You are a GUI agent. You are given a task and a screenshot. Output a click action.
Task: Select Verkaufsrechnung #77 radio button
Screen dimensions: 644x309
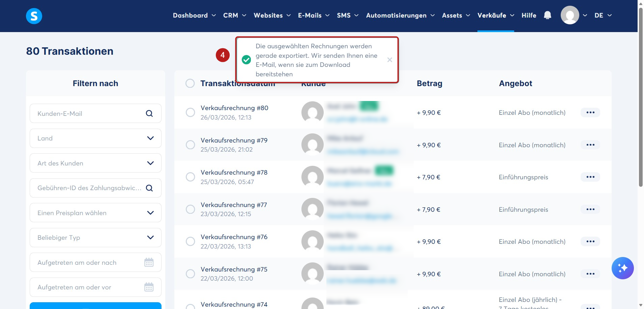click(x=191, y=209)
